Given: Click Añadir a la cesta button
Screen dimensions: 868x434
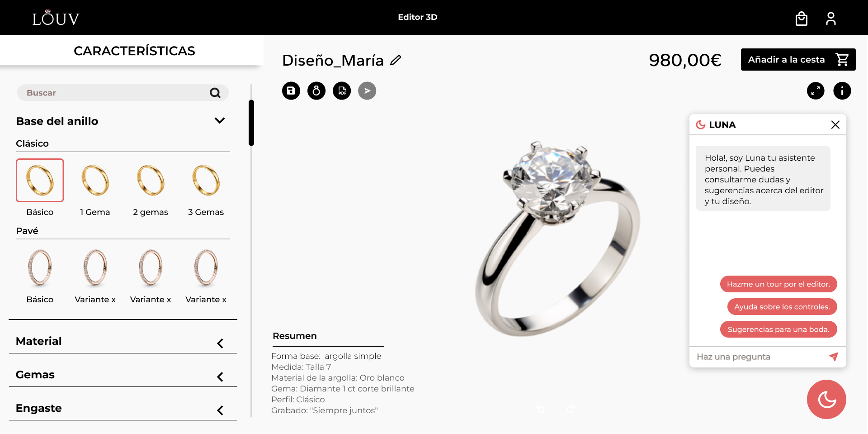Looking at the screenshot, I should 798,59.
